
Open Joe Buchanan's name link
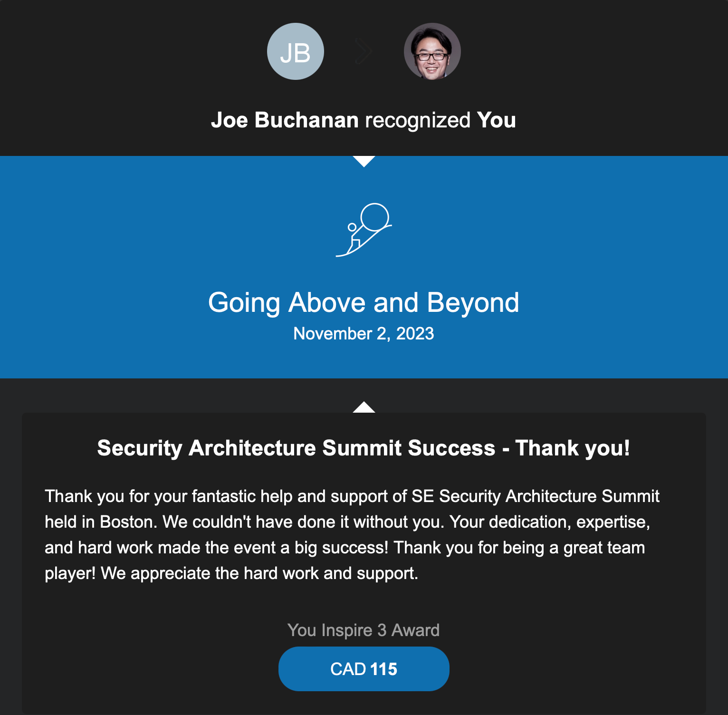[285, 120]
